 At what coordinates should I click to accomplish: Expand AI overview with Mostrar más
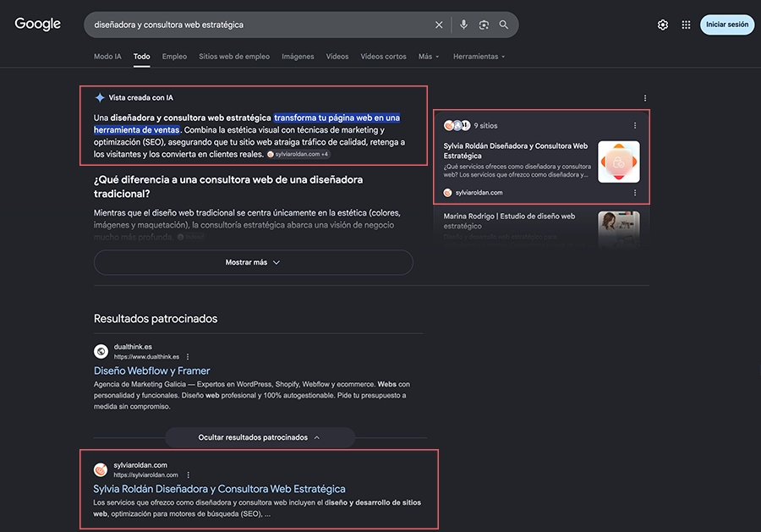[254, 262]
